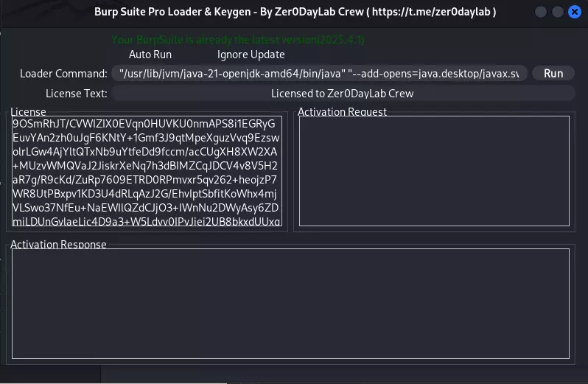Click the Activation Request group label
The height and width of the screenshot is (384, 588).
[342, 112]
